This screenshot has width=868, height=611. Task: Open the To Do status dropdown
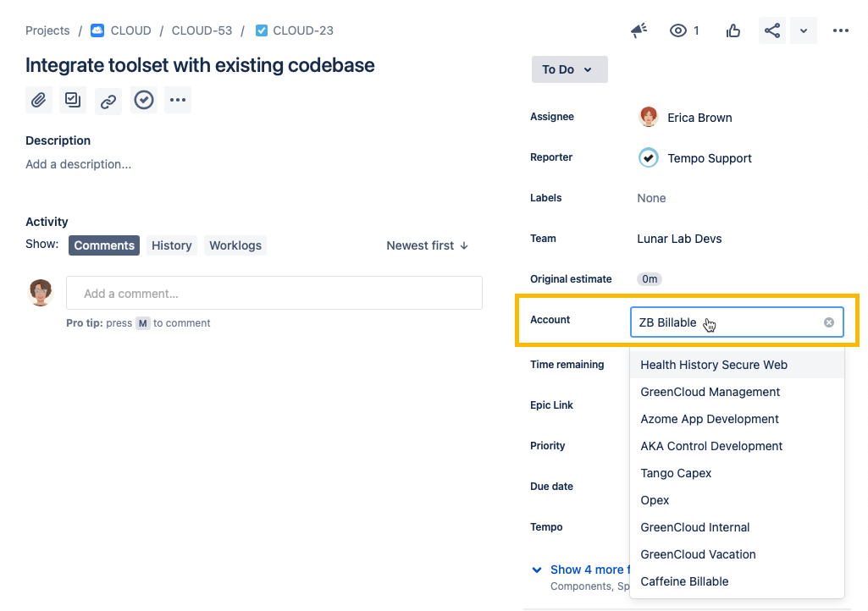570,69
